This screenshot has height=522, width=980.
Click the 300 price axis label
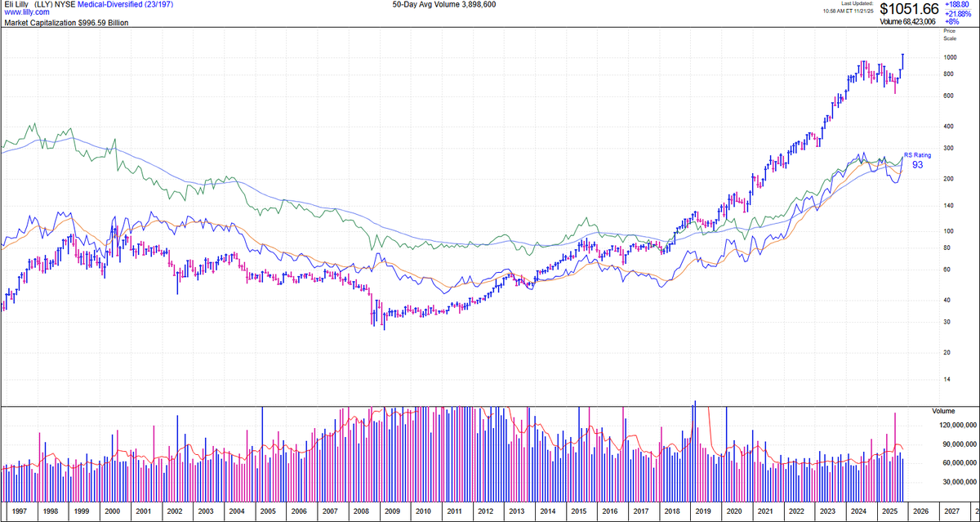point(948,149)
